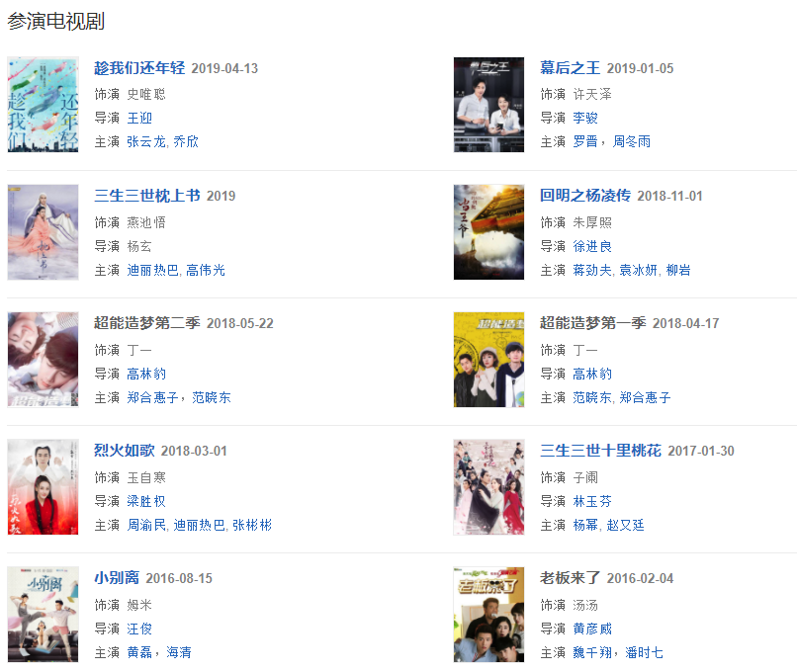
Task: Open the 周渝民 actor link
Action: (x=146, y=525)
